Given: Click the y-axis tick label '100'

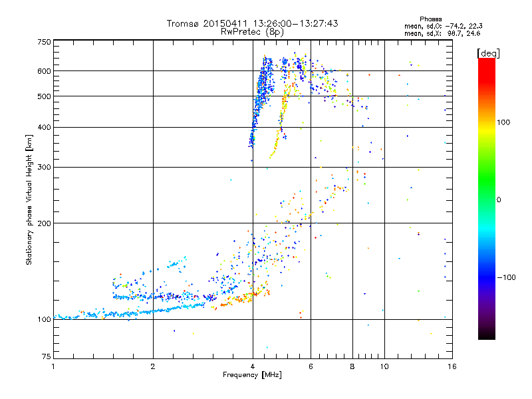Looking at the screenshot, I should point(44,319).
